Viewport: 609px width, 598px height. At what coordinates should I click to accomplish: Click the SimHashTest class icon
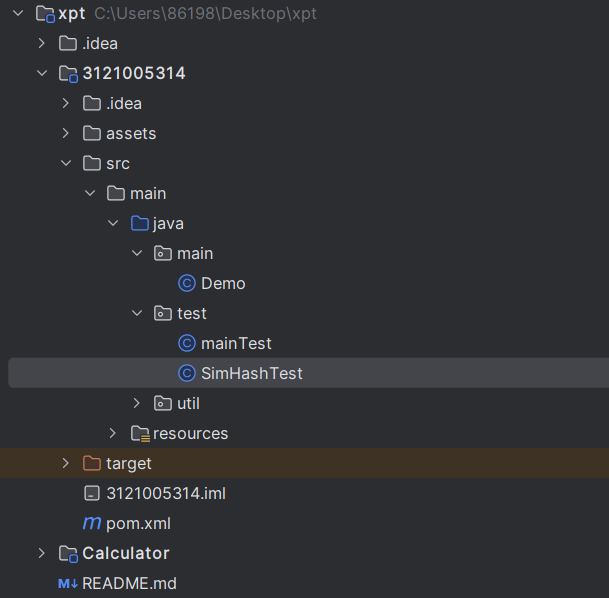point(187,373)
